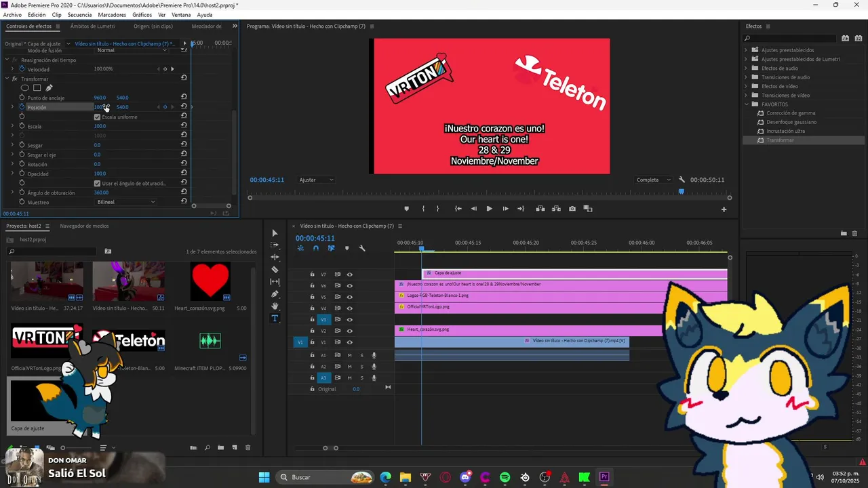Screen dimensions: 868x488
Task: Click Opacidad value 100.0
Action: 100,174
